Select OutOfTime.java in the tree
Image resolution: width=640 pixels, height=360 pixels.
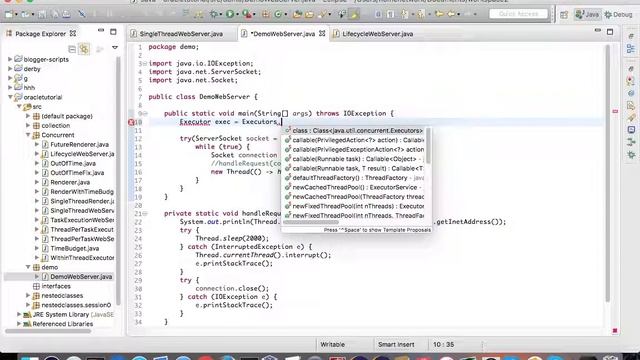coord(73,163)
